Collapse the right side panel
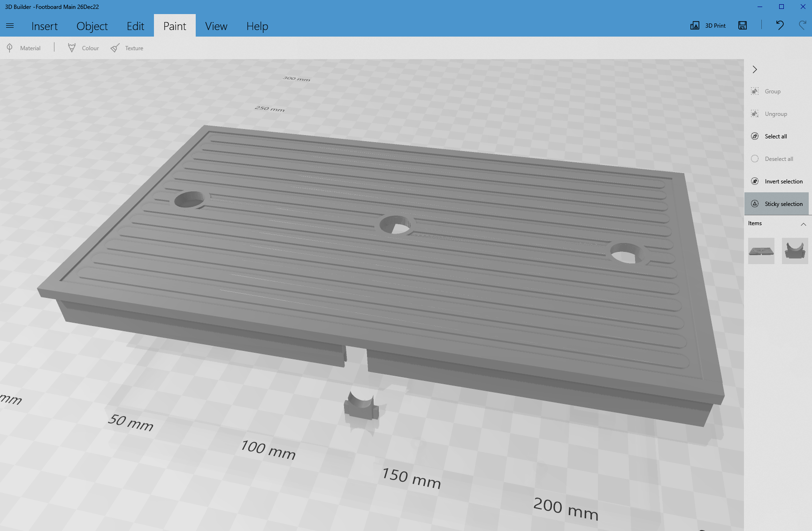 tap(755, 69)
